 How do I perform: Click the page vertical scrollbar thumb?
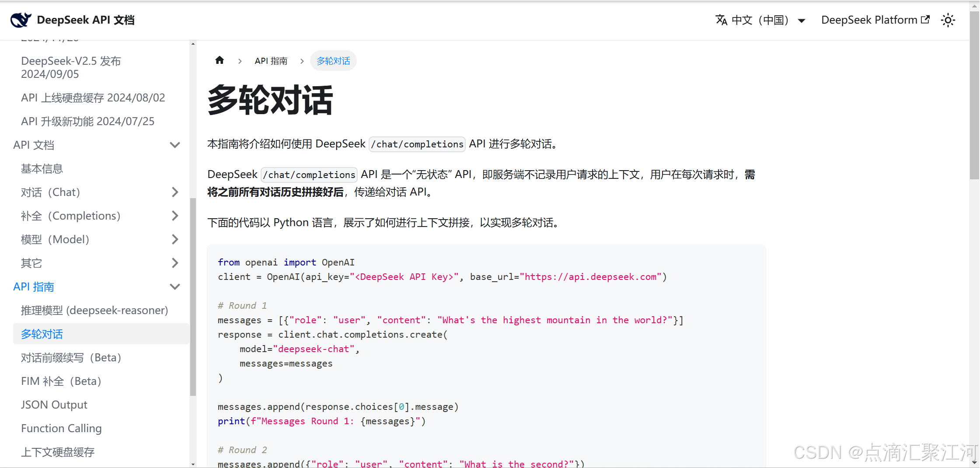[x=974, y=95]
